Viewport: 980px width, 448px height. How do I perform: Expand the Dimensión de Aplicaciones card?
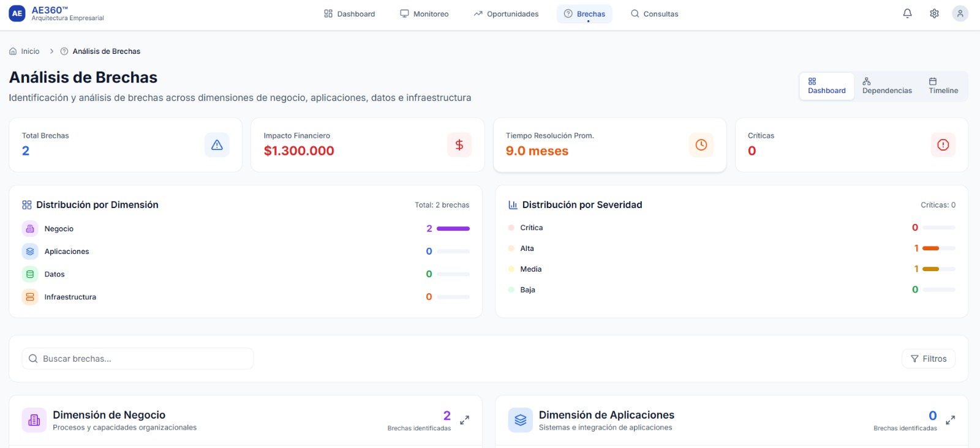[951, 420]
